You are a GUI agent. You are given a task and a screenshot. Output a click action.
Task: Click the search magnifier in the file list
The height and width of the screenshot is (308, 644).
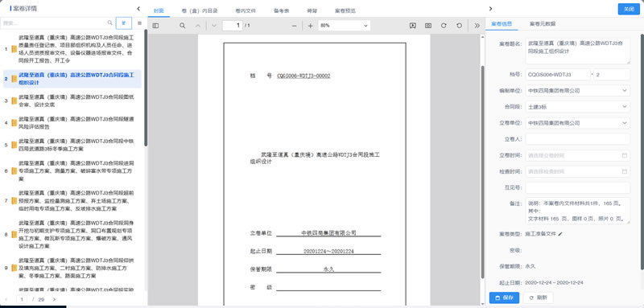point(109,23)
